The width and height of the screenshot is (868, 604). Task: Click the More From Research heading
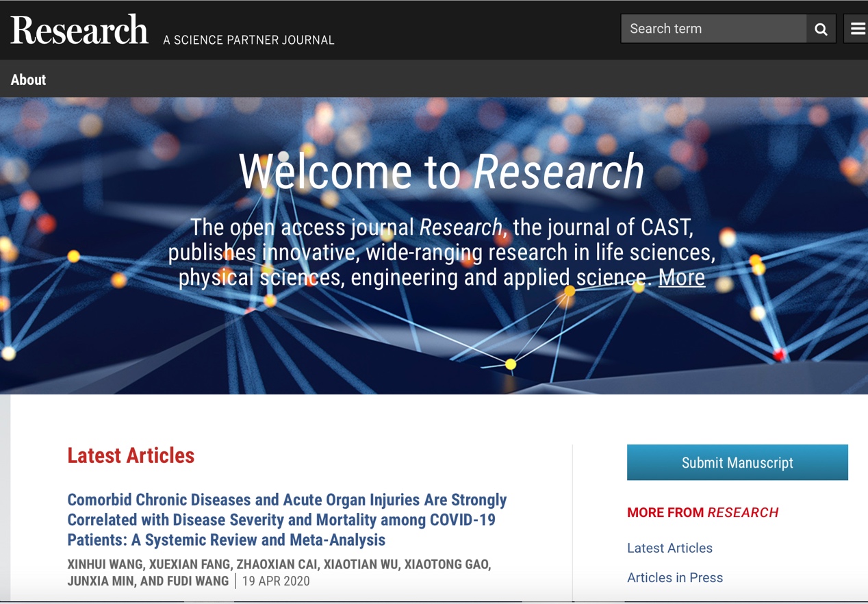click(702, 512)
